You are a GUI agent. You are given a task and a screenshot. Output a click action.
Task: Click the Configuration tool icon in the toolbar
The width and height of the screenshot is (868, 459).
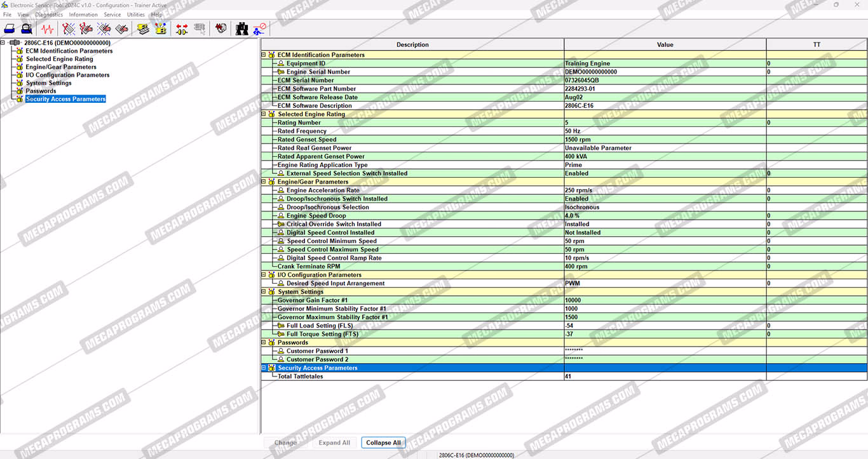161,29
